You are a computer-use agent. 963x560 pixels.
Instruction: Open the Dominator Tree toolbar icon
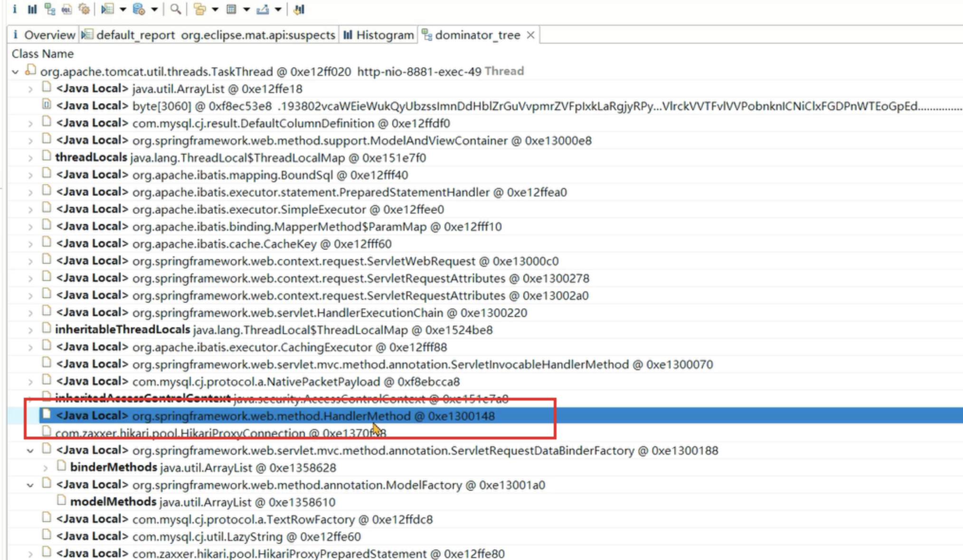tap(49, 9)
